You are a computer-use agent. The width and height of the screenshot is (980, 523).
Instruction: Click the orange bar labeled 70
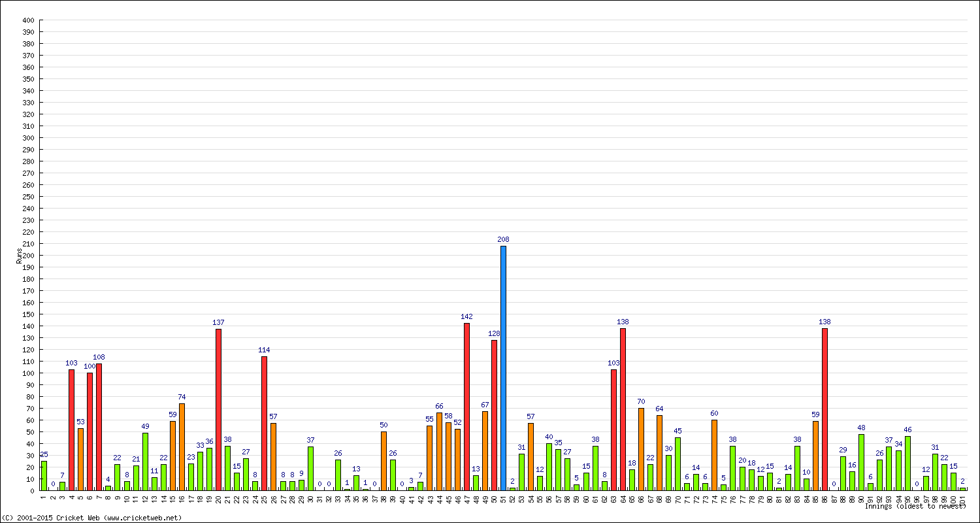(641, 449)
